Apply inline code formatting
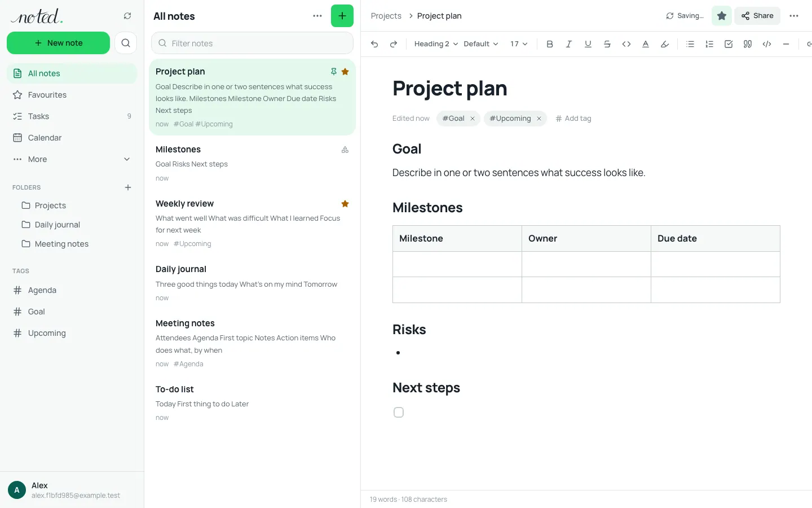The height and width of the screenshot is (508, 812). tap(626, 44)
